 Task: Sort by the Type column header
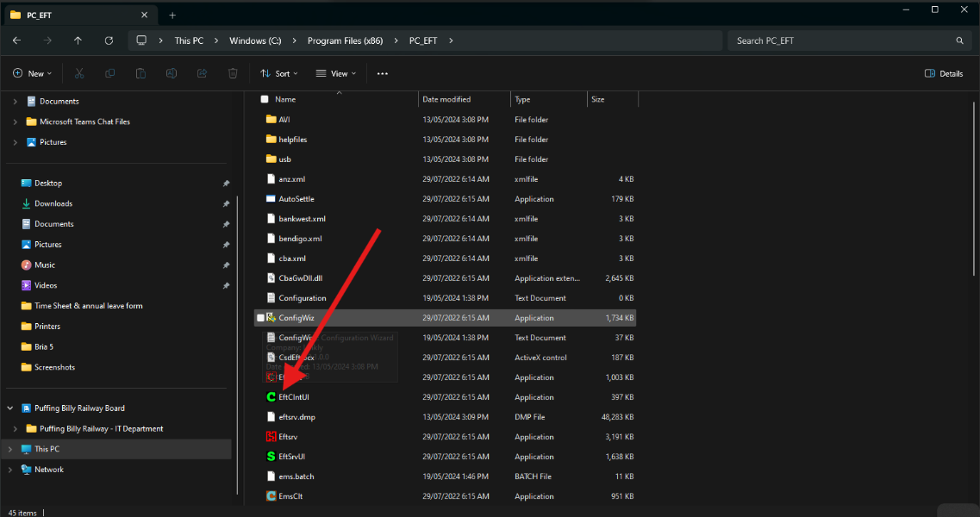[x=522, y=99]
